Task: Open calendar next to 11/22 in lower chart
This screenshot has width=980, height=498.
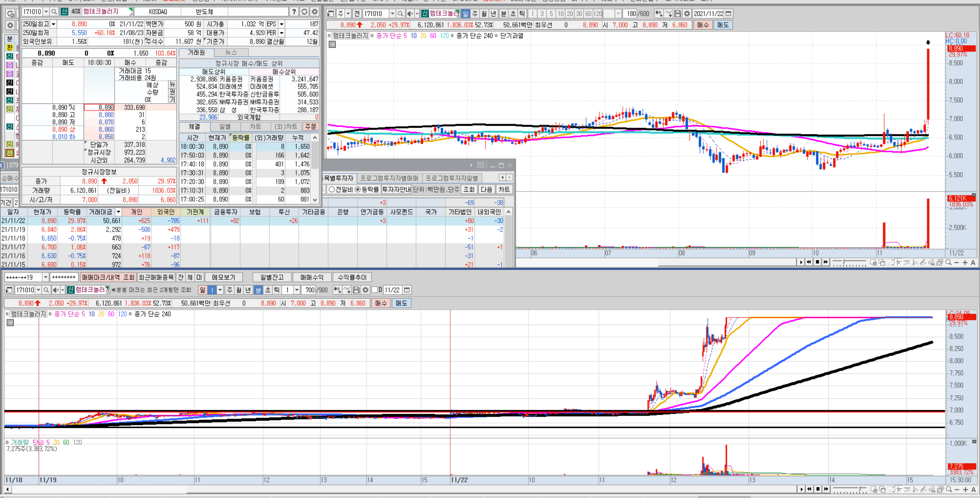Action: click(x=407, y=290)
